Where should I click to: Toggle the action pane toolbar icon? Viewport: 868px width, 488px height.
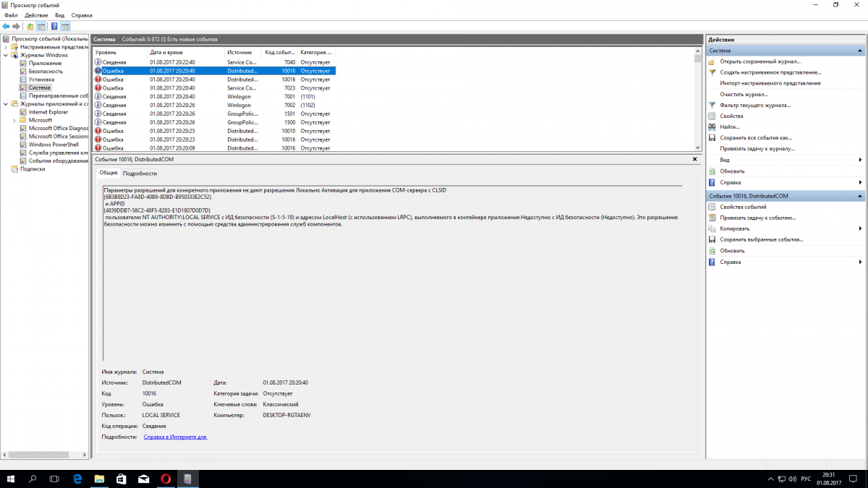(x=66, y=26)
